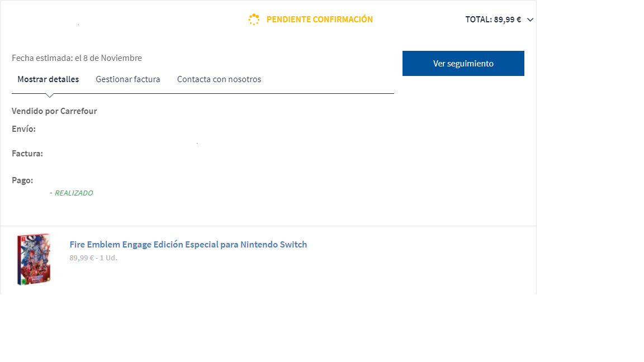Open the Fire Emblem Engage box thumbnail
Screen dimensions: 644x362
click(34, 259)
